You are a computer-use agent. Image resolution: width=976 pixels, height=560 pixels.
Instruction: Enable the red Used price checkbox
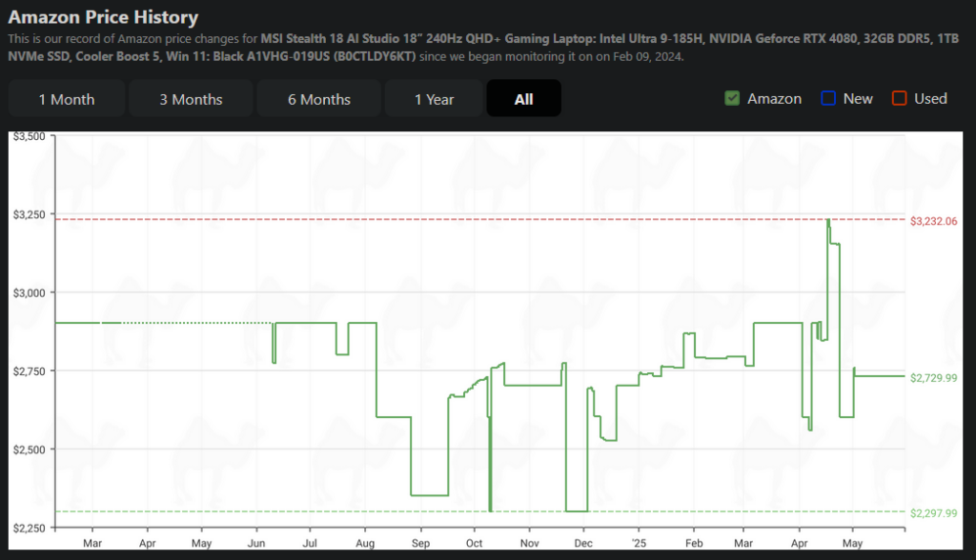point(899,98)
